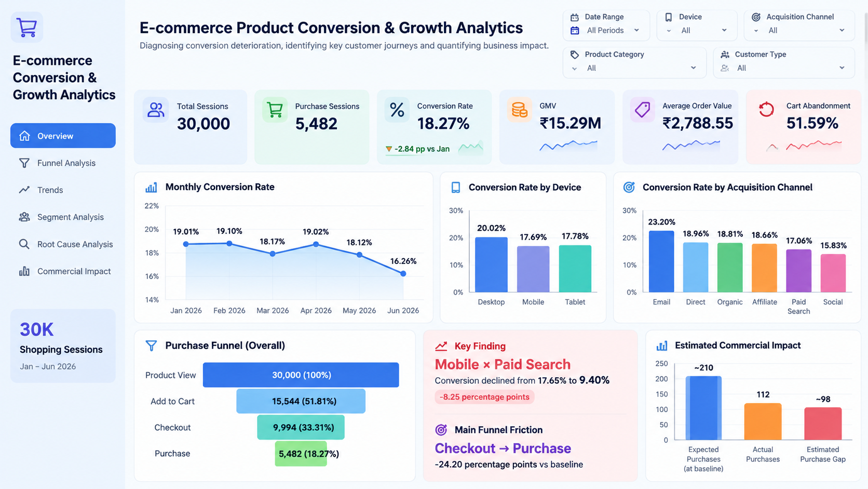Click the -2.84 pp vs Jan indicator
Viewport: 868px width, 489px height.
(418, 149)
